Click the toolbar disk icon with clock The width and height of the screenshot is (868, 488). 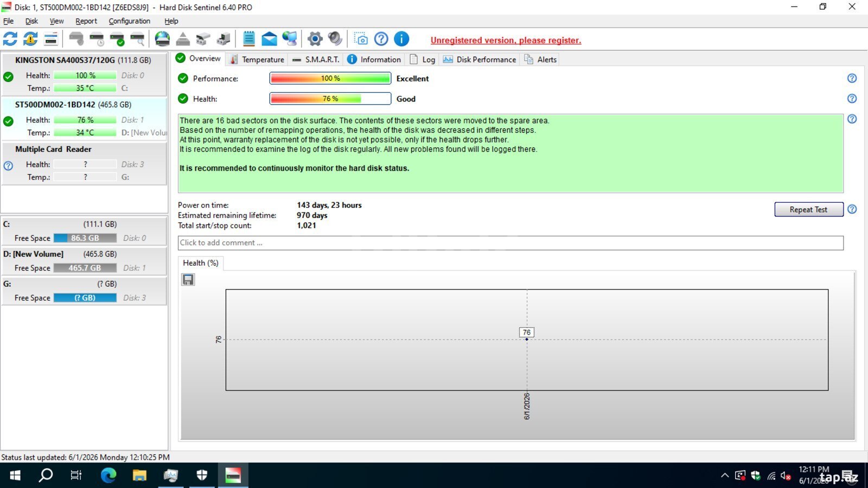pos(97,39)
